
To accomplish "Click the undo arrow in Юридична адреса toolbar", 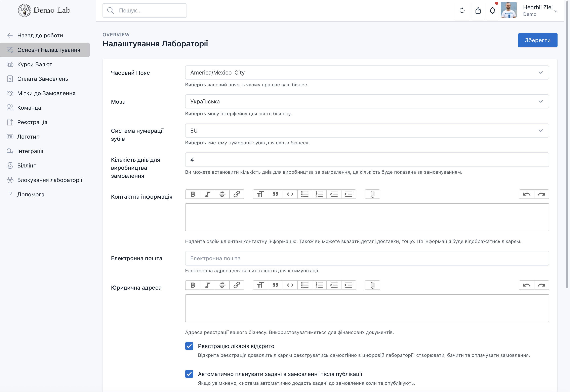I will coord(527,285).
